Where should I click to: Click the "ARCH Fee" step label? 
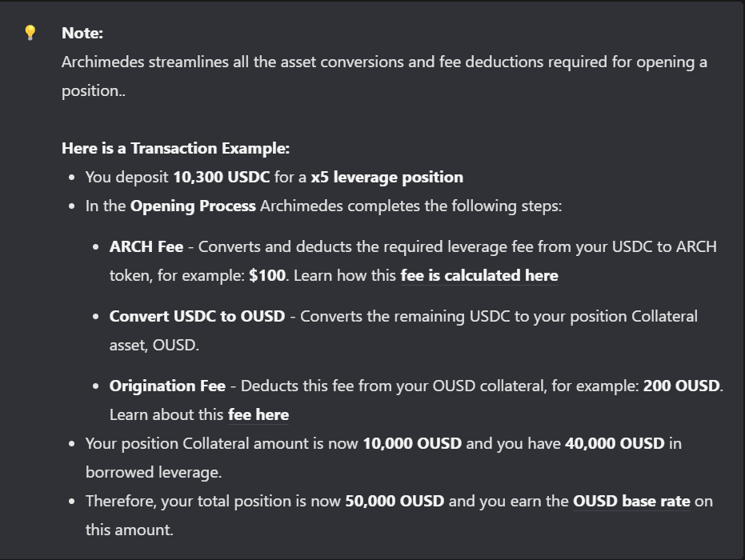coord(146,247)
